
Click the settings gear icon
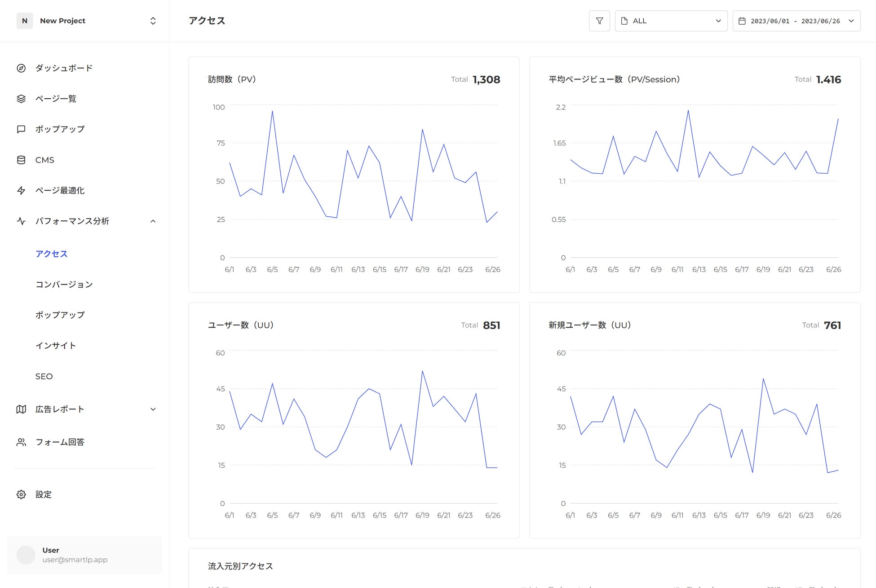pyautogui.click(x=21, y=495)
